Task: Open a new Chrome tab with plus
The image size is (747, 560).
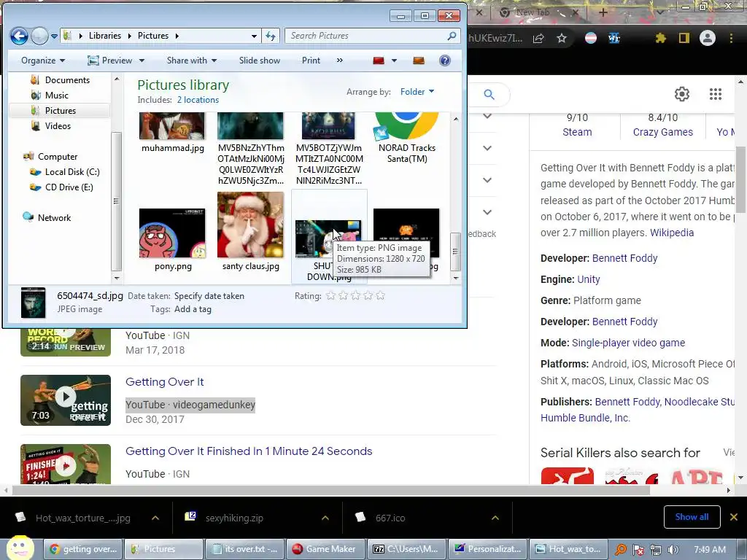Action: point(603,12)
